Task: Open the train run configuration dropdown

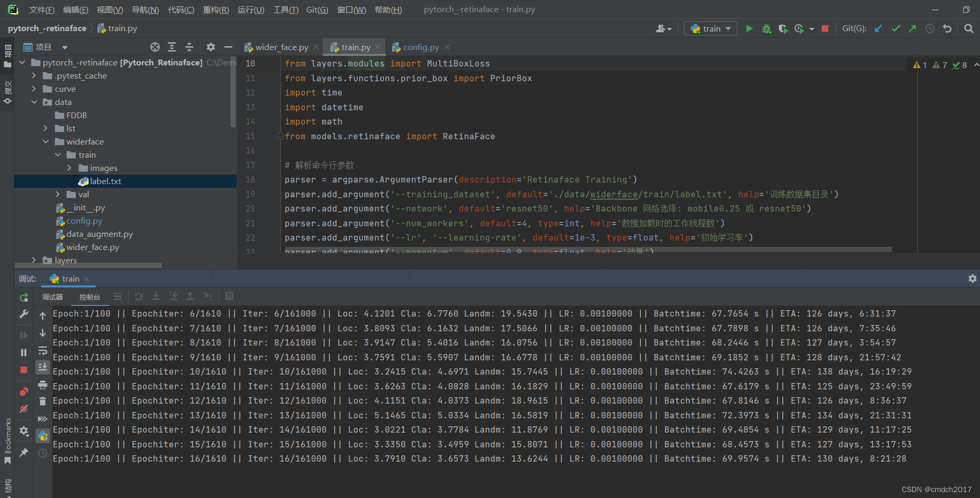Action: [x=727, y=28]
